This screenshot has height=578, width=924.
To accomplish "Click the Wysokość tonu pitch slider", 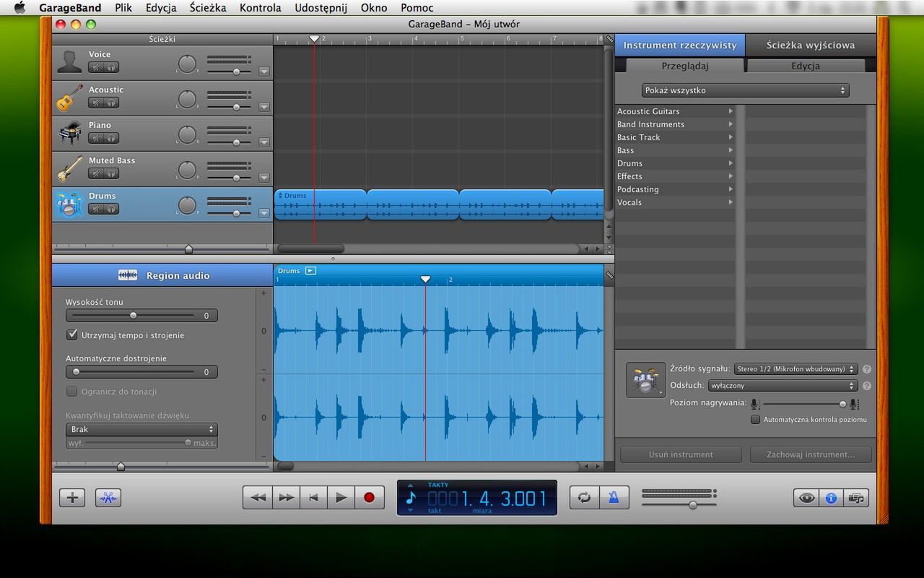I will pyautogui.click(x=133, y=316).
